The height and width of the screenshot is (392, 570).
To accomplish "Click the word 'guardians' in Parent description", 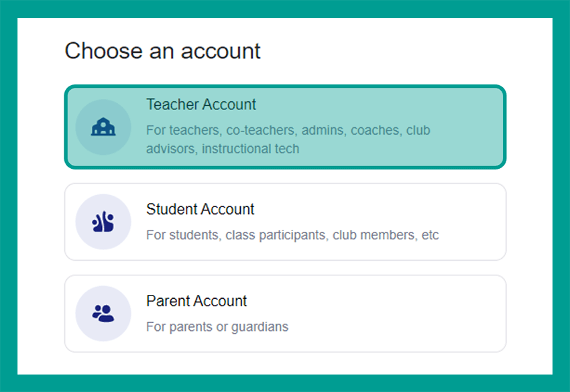I will pos(260,327).
